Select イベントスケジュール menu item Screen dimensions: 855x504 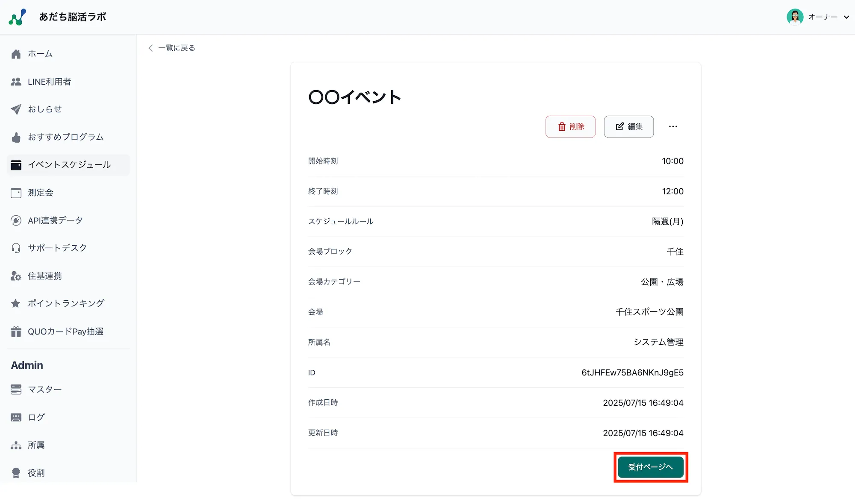pyautogui.click(x=68, y=165)
